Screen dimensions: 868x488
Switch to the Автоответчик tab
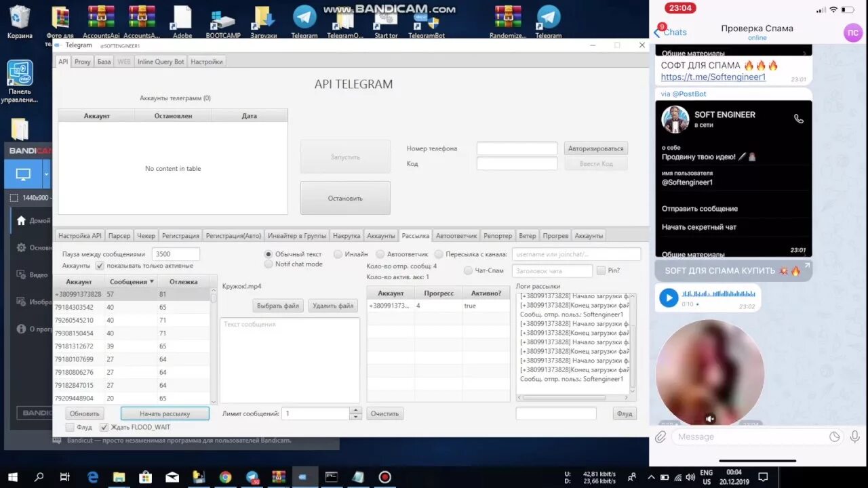tap(457, 236)
